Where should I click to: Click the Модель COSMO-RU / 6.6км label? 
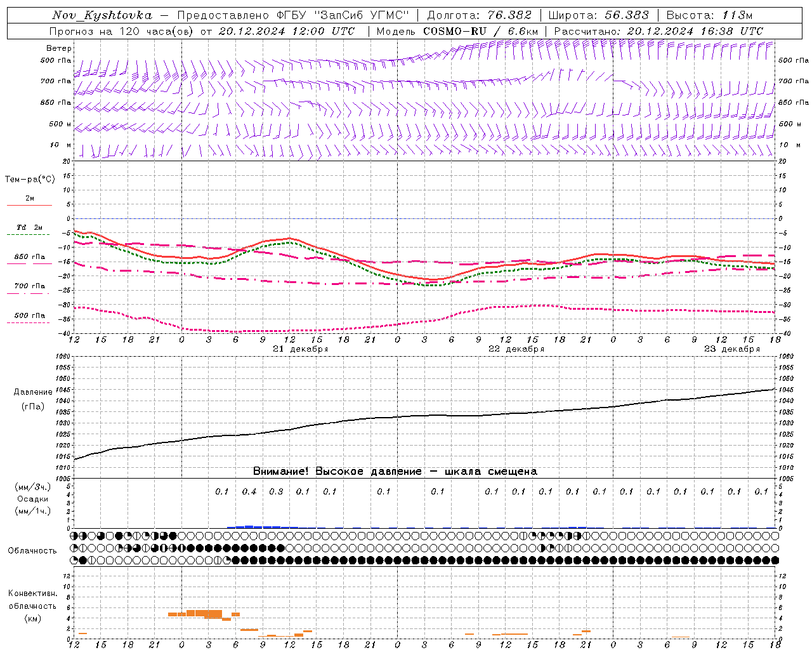457,31
